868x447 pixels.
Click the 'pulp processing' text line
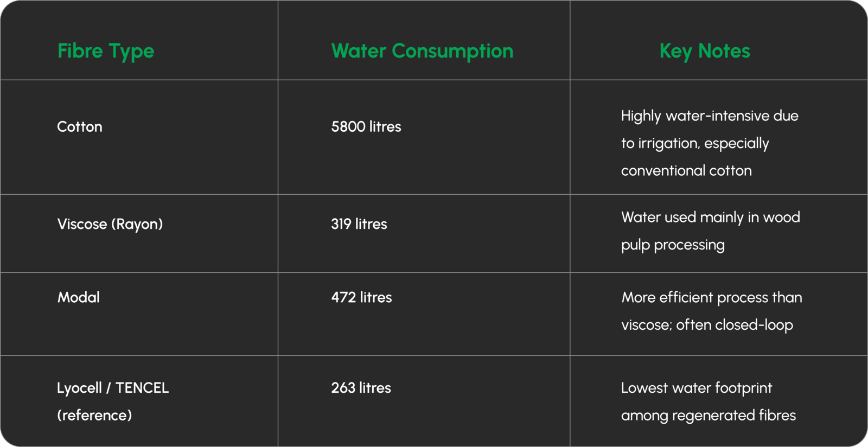(673, 245)
